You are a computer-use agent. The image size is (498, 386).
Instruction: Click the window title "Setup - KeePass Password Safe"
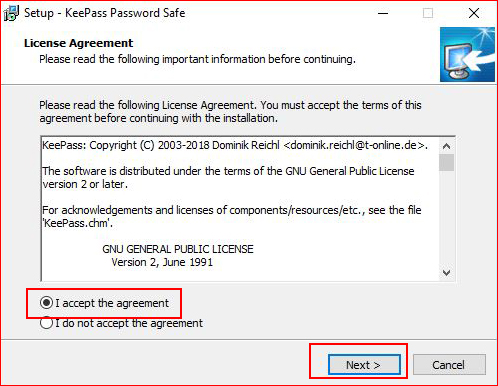(105, 13)
